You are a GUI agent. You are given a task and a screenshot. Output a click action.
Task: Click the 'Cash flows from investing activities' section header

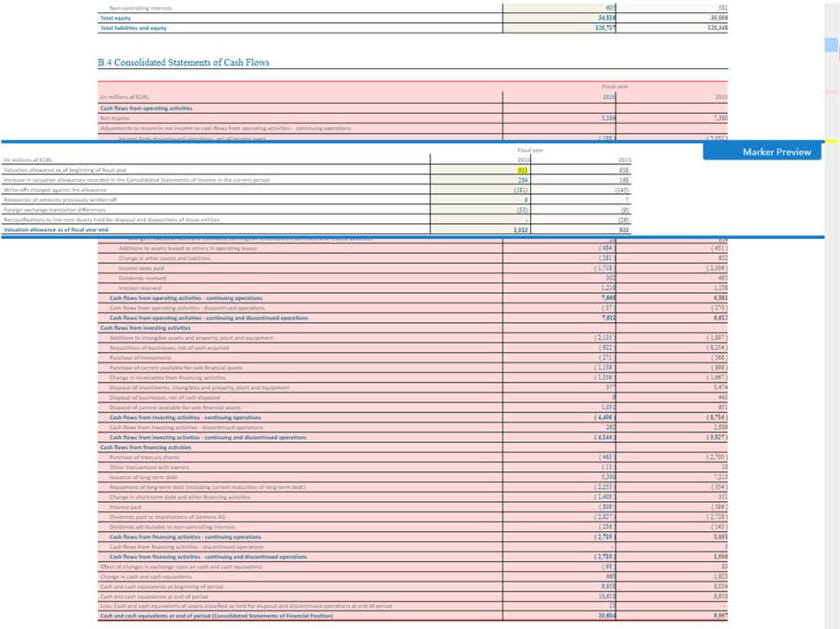point(146,328)
